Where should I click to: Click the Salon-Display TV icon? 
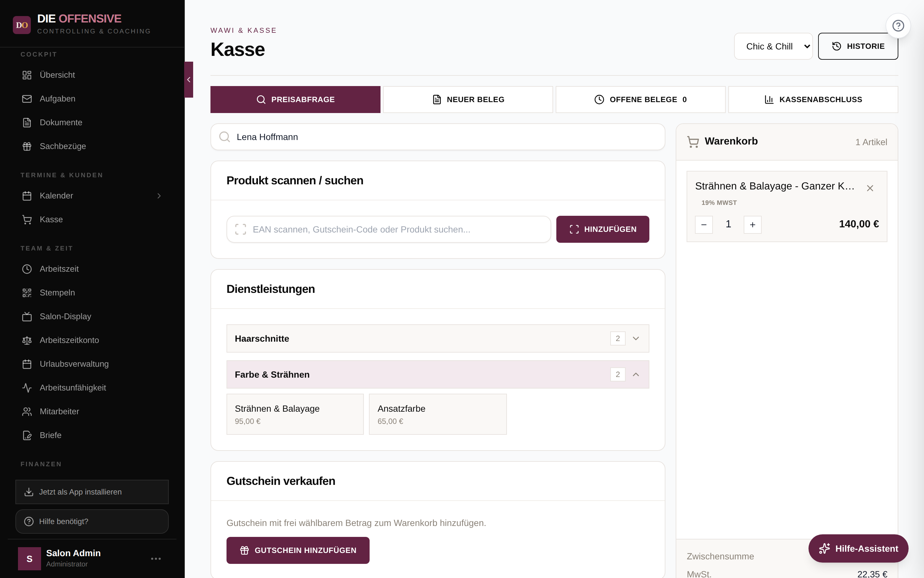(27, 317)
